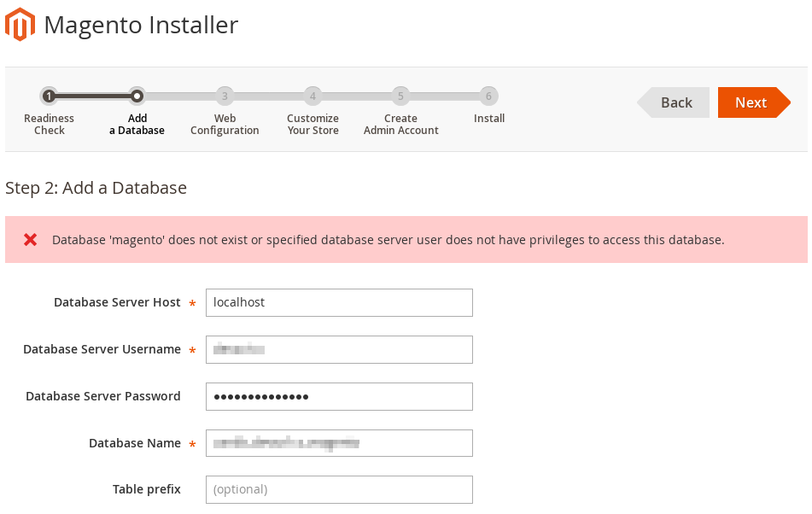Focus the Database Server Host field
Screen dimensions: 812x514
[x=339, y=303]
